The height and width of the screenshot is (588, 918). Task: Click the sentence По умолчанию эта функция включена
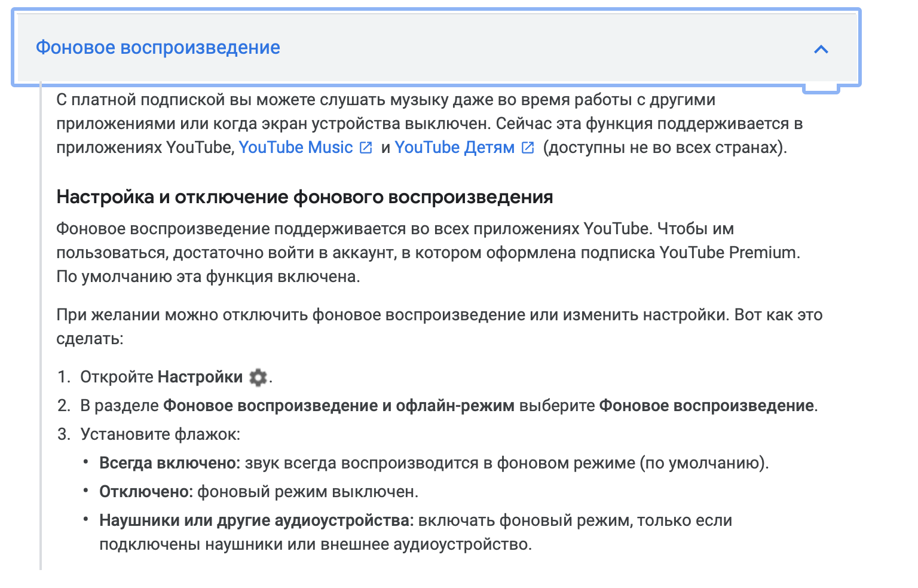pyautogui.click(x=208, y=277)
